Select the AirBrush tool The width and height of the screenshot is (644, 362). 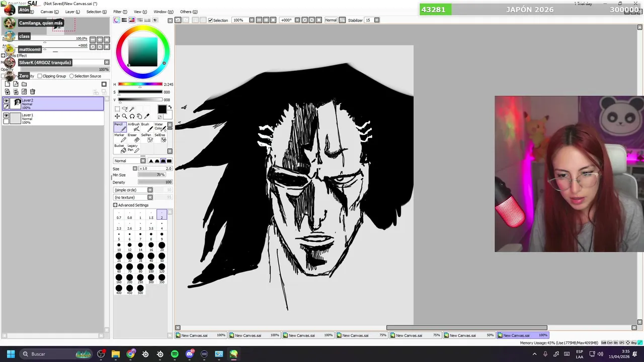[133, 127]
